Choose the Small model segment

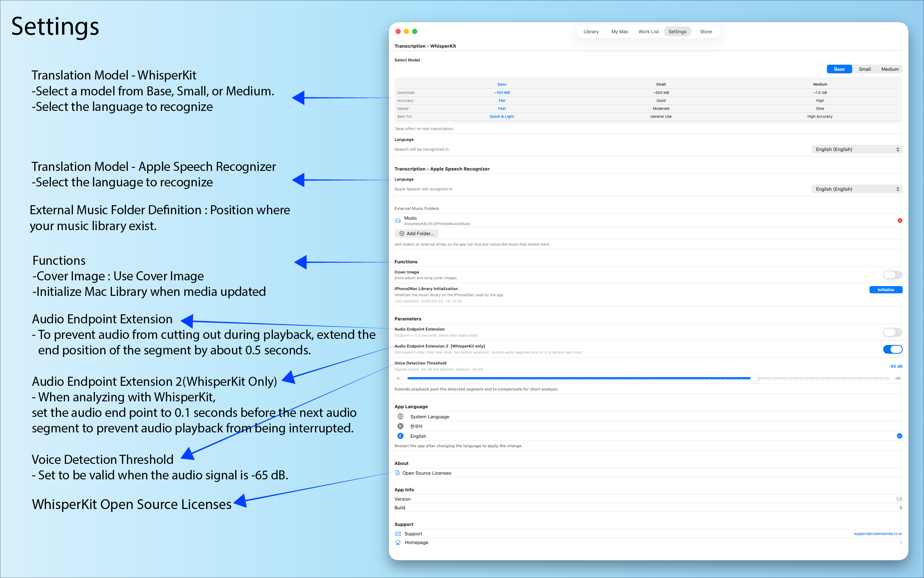[864, 69]
